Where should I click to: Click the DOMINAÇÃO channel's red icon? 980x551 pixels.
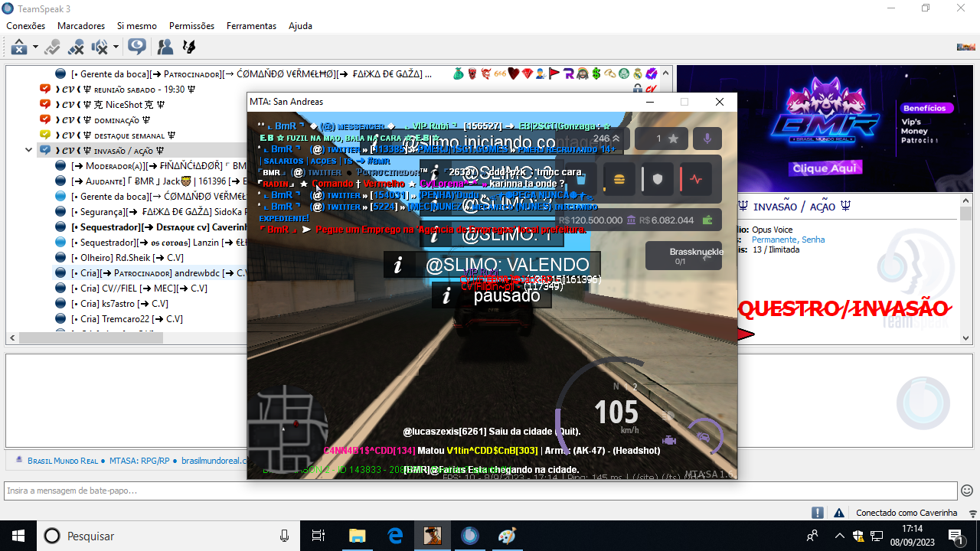tap(45, 120)
